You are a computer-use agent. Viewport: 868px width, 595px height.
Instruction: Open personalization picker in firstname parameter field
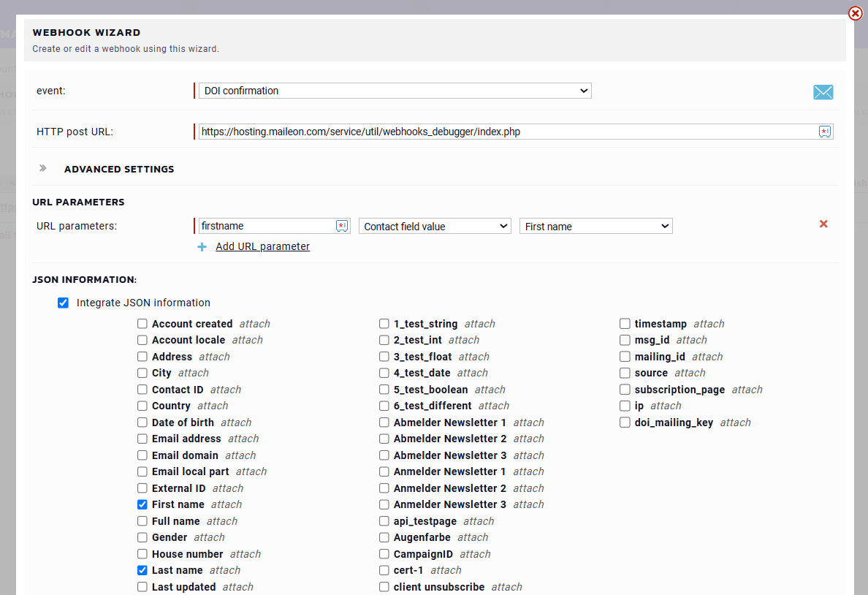click(342, 226)
